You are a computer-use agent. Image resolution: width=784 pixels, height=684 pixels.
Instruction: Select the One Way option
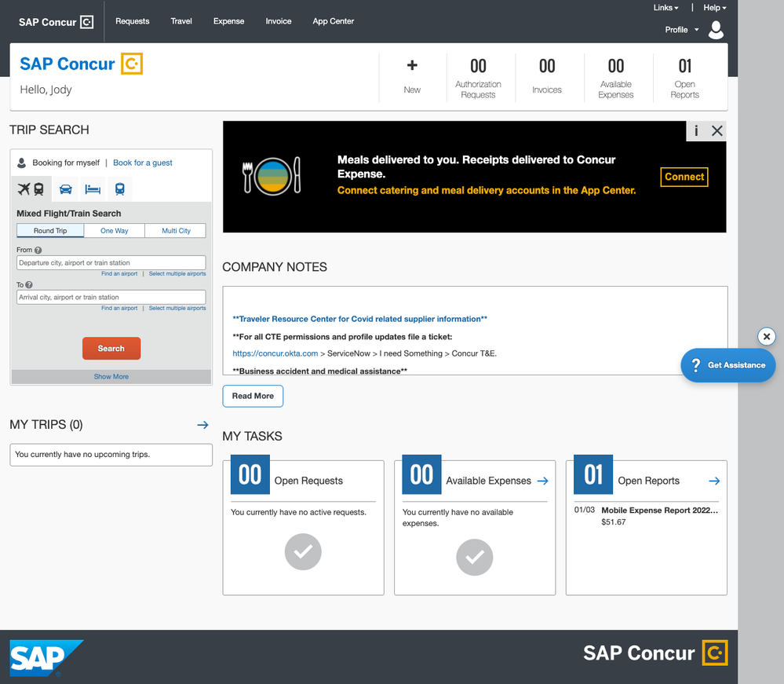[115, 231]
